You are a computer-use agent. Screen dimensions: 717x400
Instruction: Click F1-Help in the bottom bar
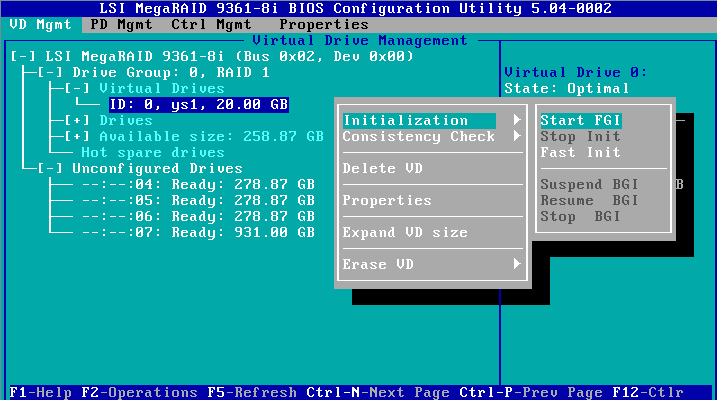pyautogui.click(x=40, y=393)
